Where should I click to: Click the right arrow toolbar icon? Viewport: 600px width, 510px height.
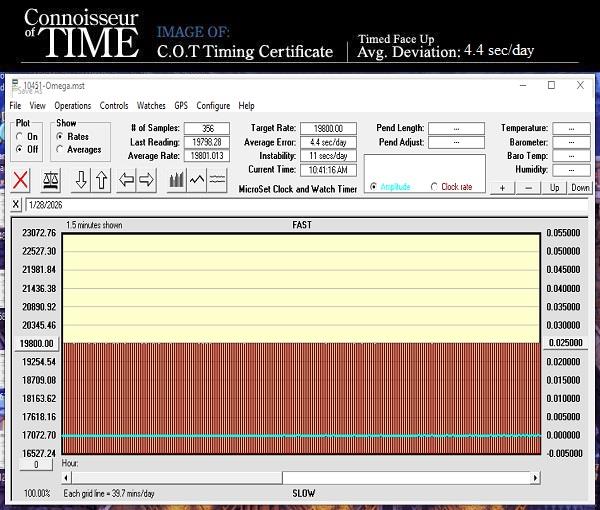(x=146, y=180)
